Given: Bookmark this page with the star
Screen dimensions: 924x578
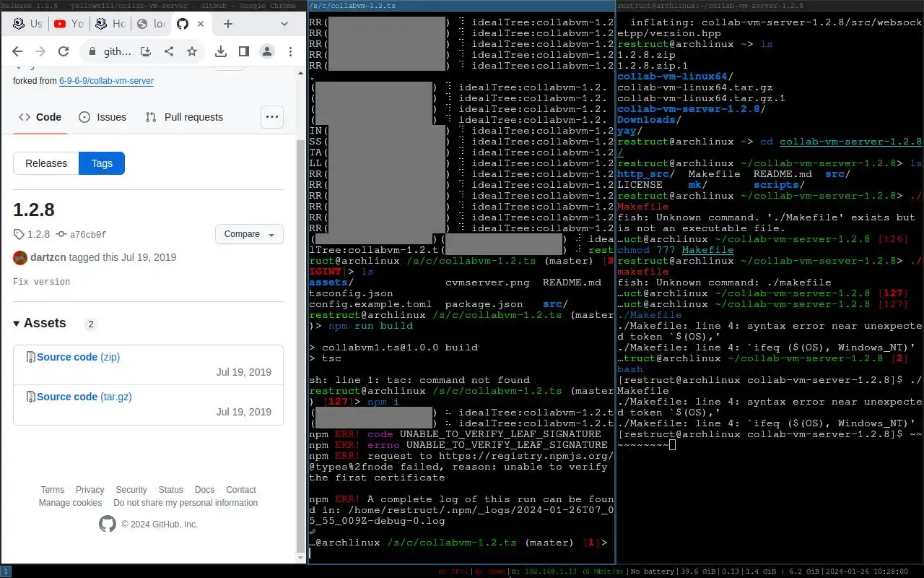Looking at the screenshot, I should (x=192, y=51).
